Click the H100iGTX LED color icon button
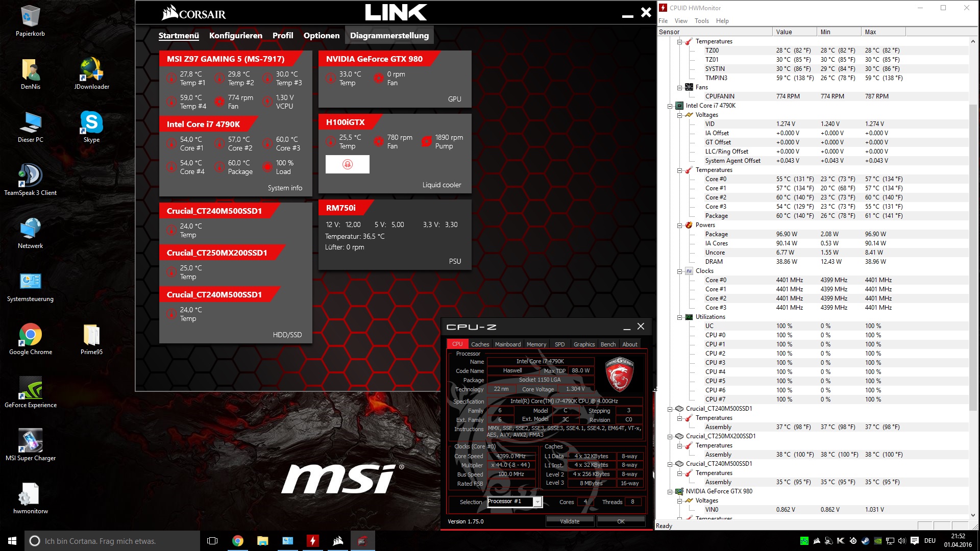Image resolution: width=980 pixels, height=551 pixels. click(x=348, y=164)
